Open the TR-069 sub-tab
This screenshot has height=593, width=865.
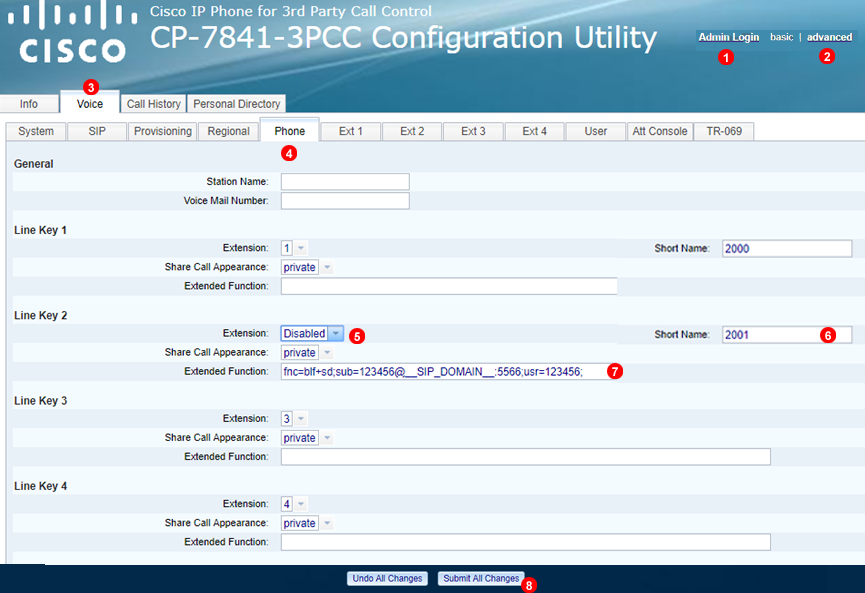[724, 131]
